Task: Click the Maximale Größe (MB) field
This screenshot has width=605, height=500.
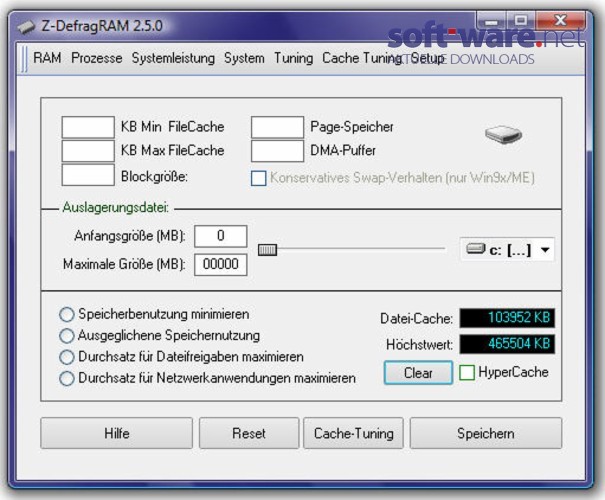Action: pos(221,265)
